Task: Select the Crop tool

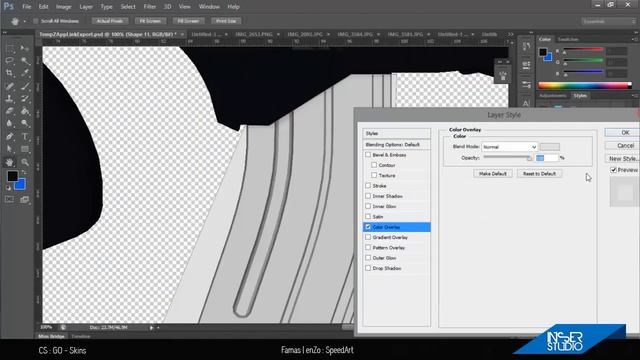Action: click(9, 73)
